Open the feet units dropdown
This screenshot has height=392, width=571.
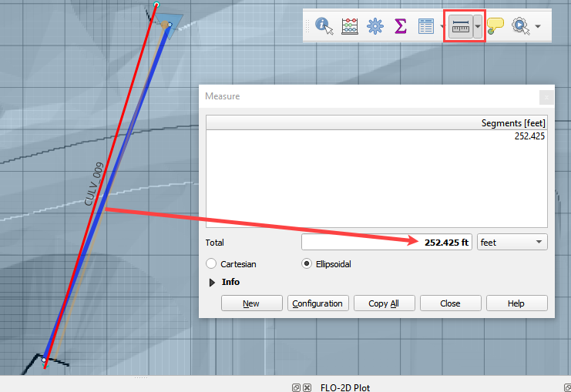tap(512, 243)
